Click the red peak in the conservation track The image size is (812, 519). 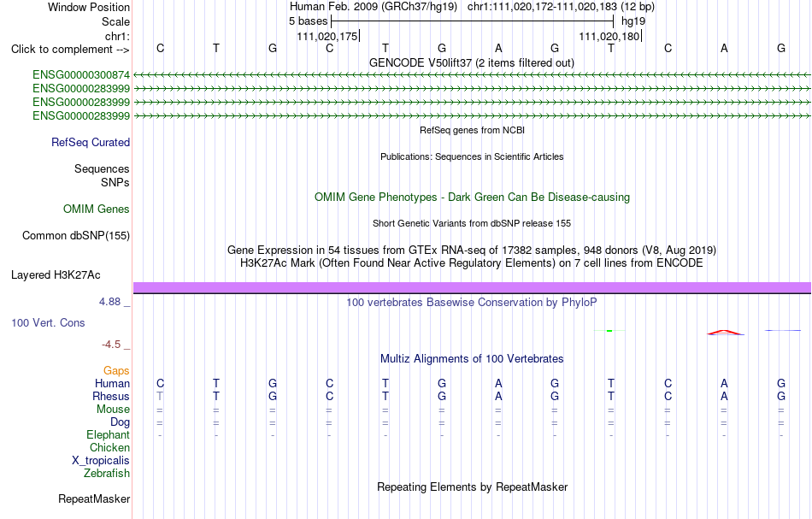[x=725, y=333]
